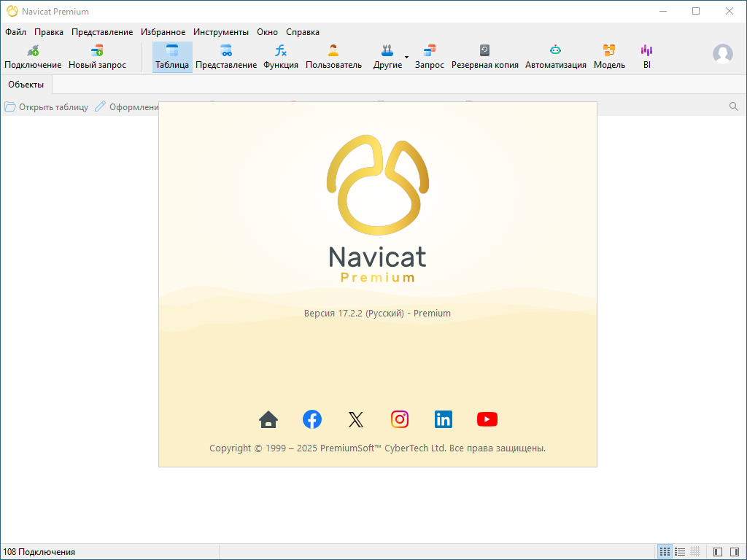Click the Функция toolbar icon
Image resolution: width=747 pixels, height=560 pixels.
pos(281,57)
